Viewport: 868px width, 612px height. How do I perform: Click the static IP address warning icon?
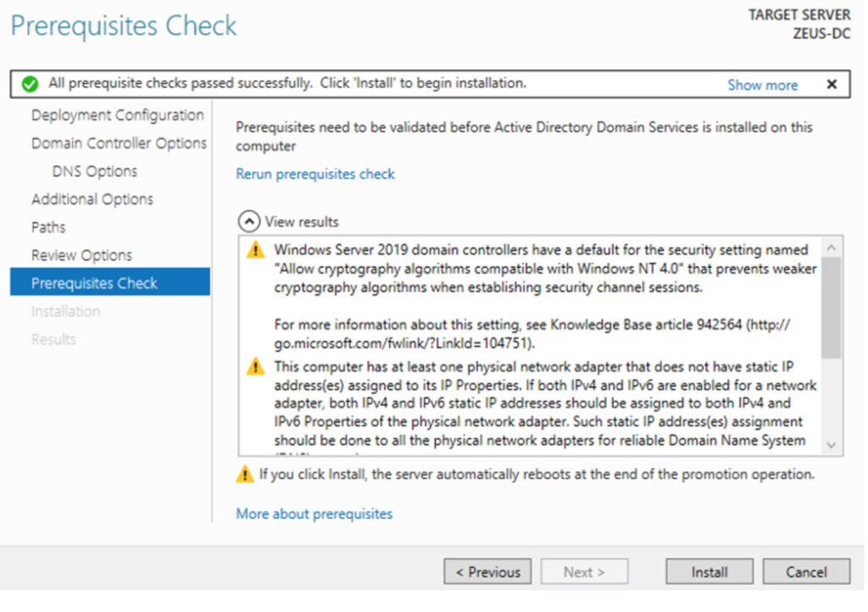[254, 367]
